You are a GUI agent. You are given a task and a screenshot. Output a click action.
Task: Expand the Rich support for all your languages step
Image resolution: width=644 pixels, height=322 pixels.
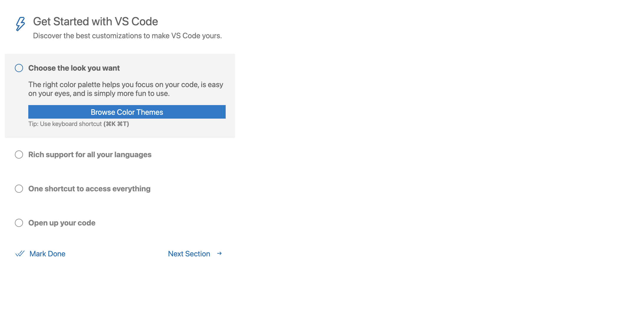90,154
